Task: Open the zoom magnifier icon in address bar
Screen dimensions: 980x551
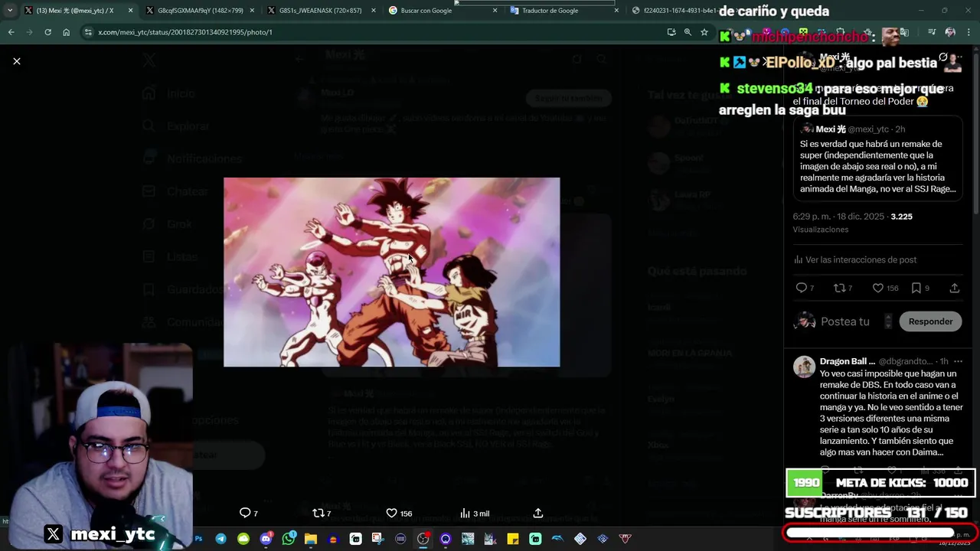Action: (688, 32)
